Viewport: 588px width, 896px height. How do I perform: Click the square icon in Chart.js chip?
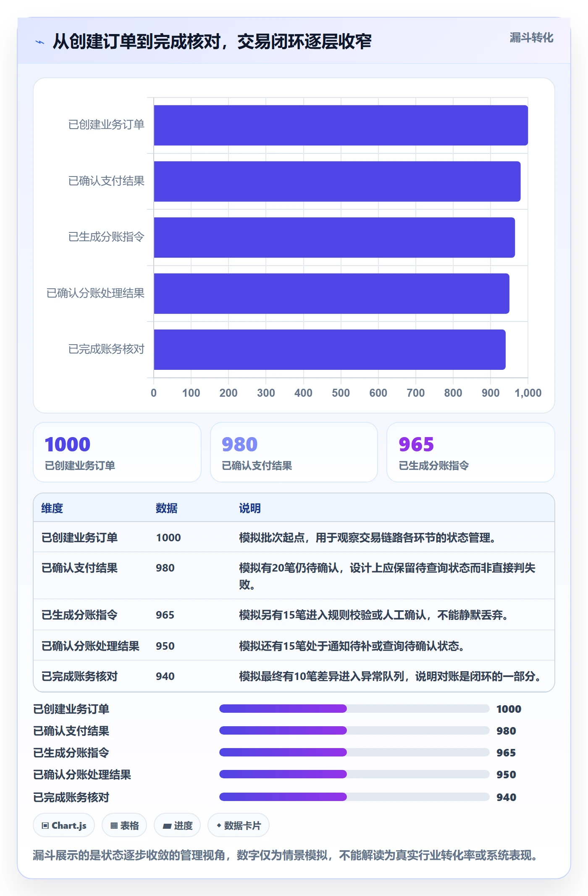pyautogui.click(x=45, y=826)
